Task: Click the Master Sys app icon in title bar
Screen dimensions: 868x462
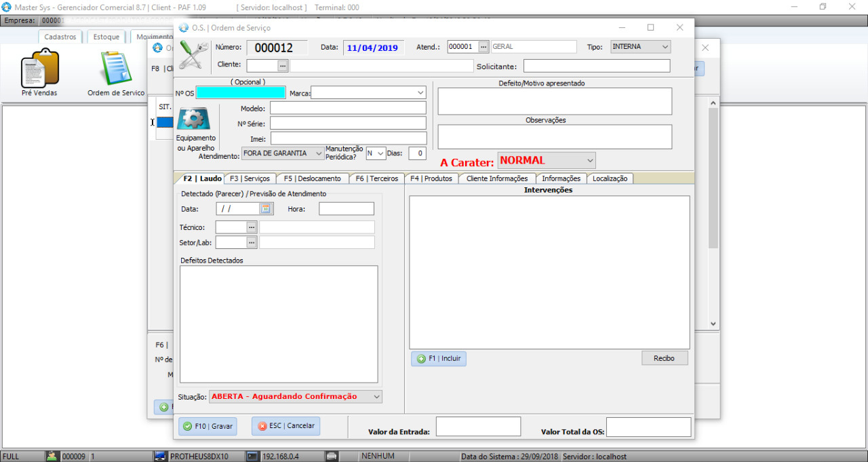Action: (x=7, y=7)
